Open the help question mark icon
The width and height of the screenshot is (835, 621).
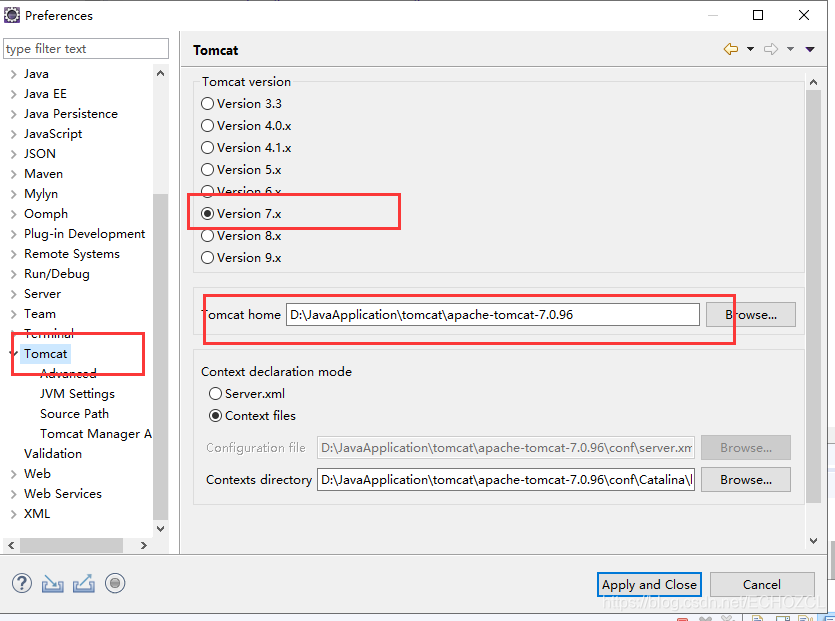point(22,583)
